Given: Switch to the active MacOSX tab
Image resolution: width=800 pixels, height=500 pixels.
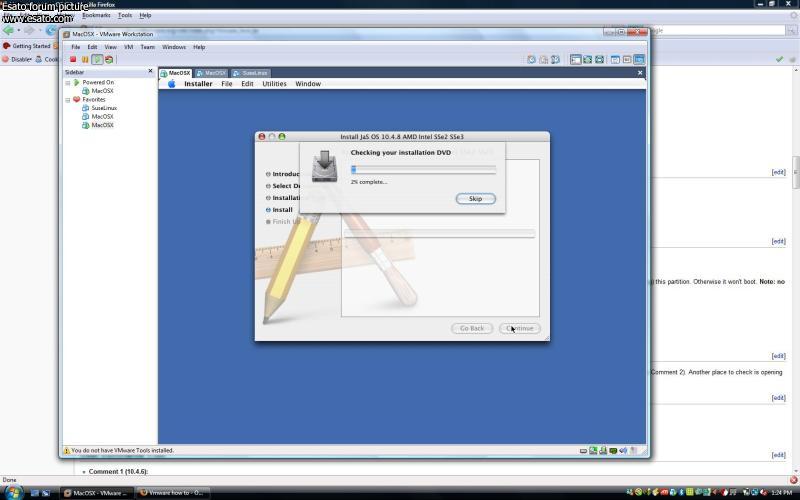Looking at the screenshot, I should (x=175, y=73).
